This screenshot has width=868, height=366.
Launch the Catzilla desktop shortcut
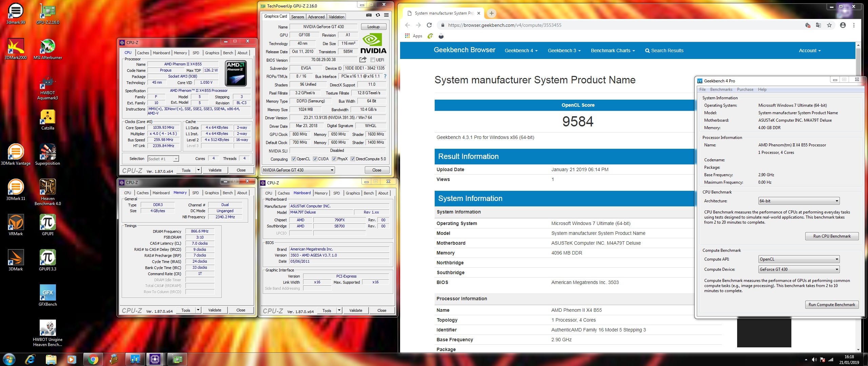click(48, 119)
